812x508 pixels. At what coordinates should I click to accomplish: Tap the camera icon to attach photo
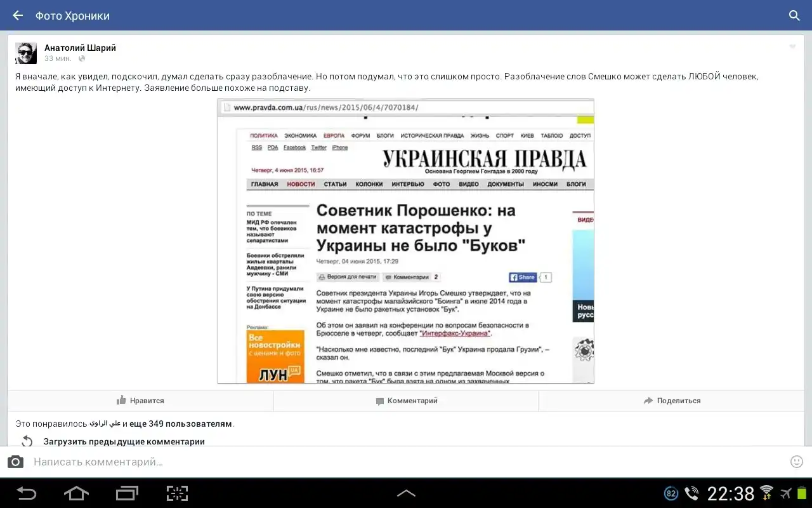[16, 462]
